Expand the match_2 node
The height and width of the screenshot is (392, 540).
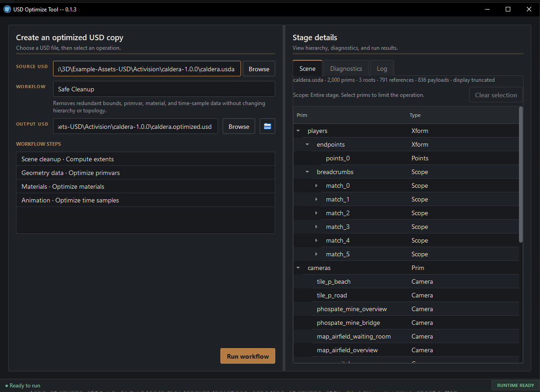pos(316,213)
